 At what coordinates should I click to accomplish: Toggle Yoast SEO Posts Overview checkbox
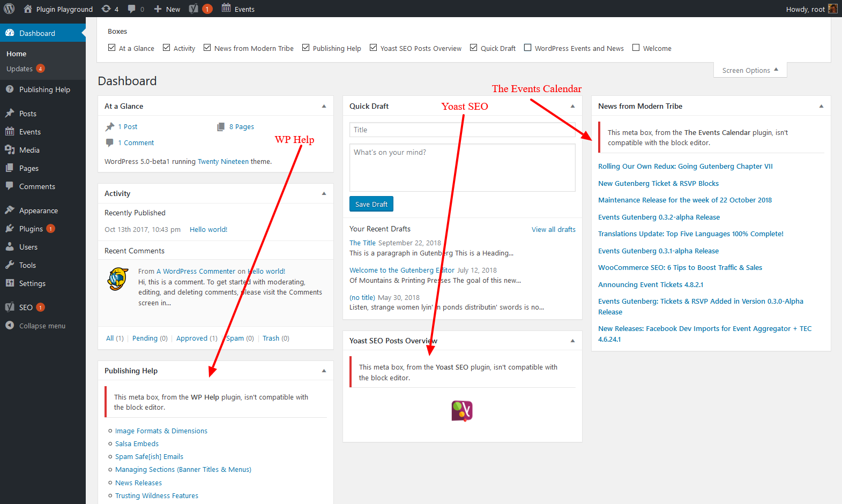click(374, 48)
